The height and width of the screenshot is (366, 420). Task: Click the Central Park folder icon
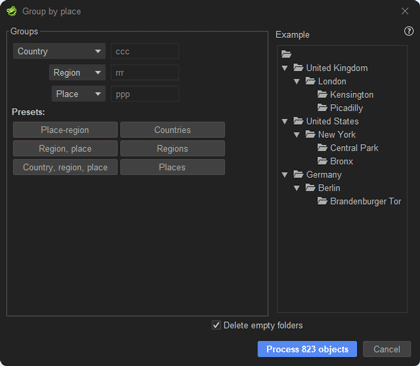click(x=322, y=148)
